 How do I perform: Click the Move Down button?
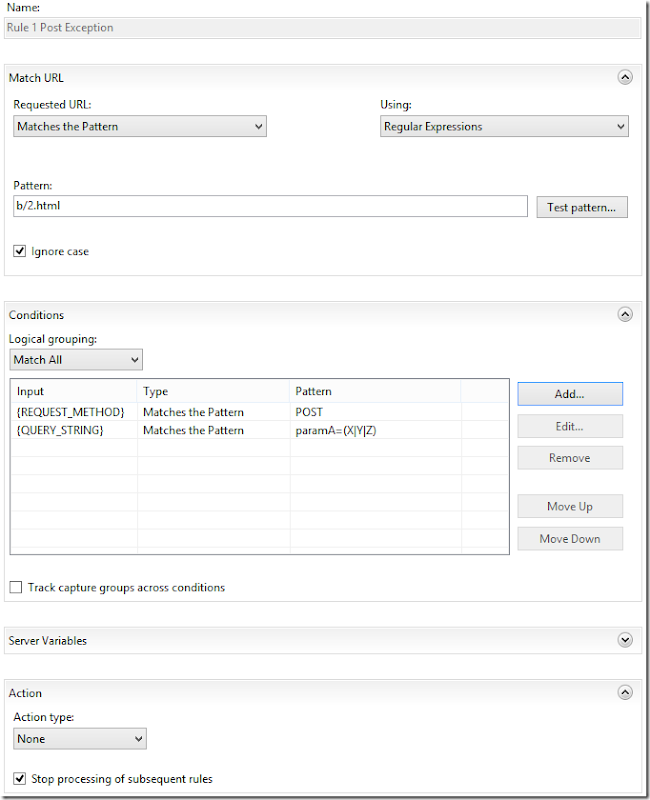pyautogui.click(x=569, y=539)
